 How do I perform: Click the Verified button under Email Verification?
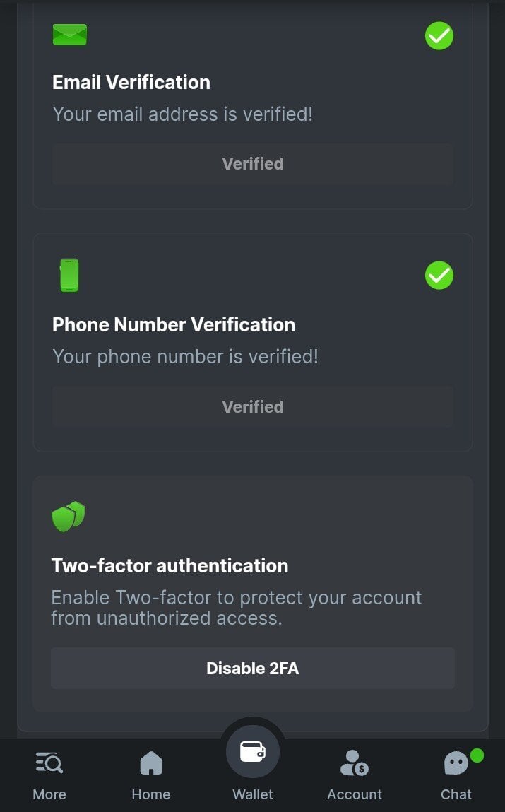point(253,164)
